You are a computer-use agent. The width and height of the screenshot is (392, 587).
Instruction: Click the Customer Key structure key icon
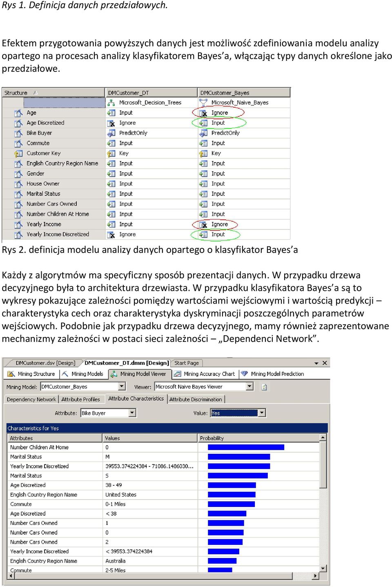(18, 154)
